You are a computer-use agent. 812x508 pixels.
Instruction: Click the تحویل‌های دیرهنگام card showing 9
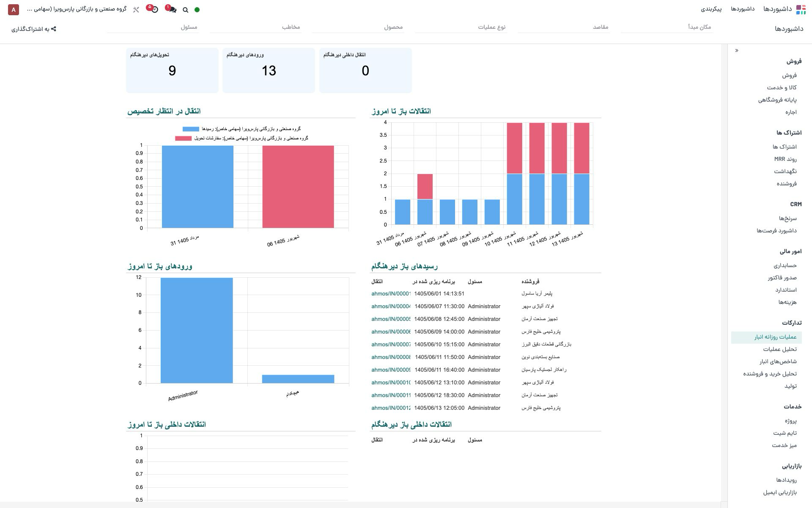(172, 70)
